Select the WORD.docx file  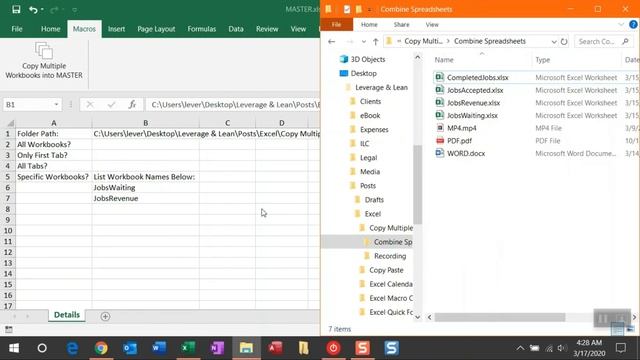tap(466, 153)
